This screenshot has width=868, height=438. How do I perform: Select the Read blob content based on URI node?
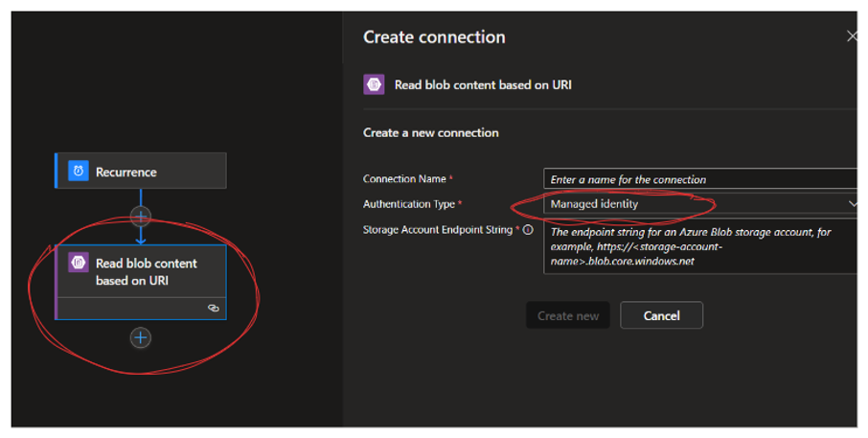(x=141, y=282)
